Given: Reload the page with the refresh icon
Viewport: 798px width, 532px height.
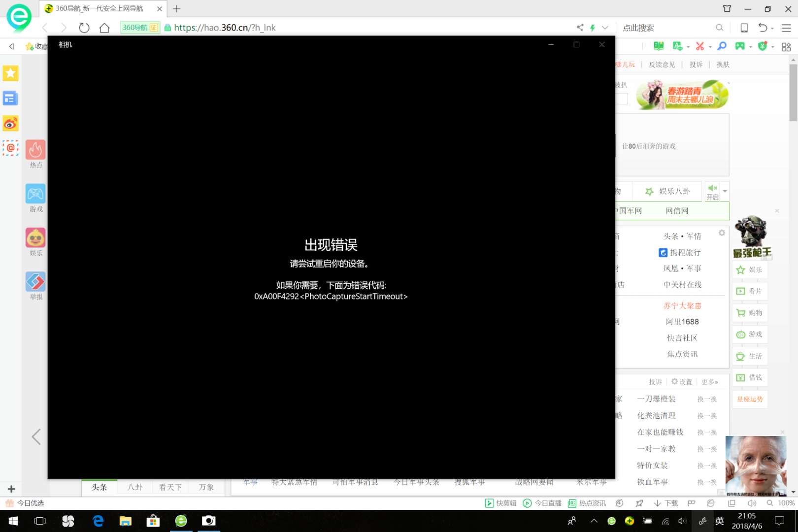Looking at the screenshot, I should click(x=84, y=28).
